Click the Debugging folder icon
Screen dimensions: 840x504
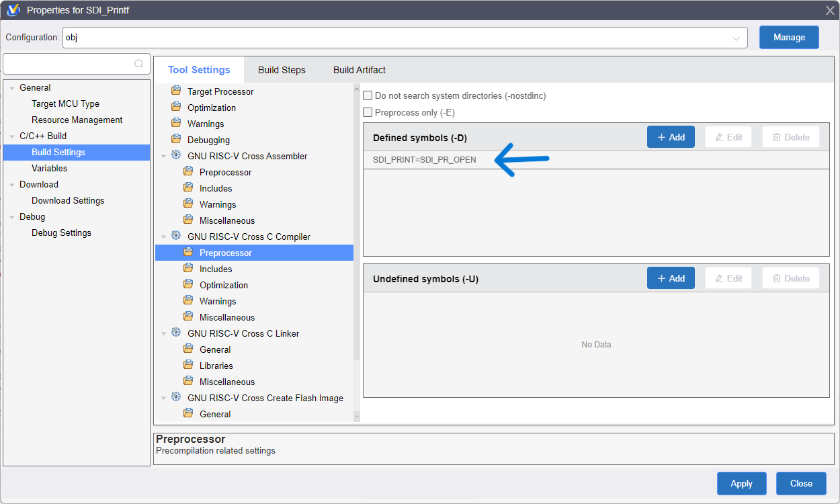click(x=176, y=139)
